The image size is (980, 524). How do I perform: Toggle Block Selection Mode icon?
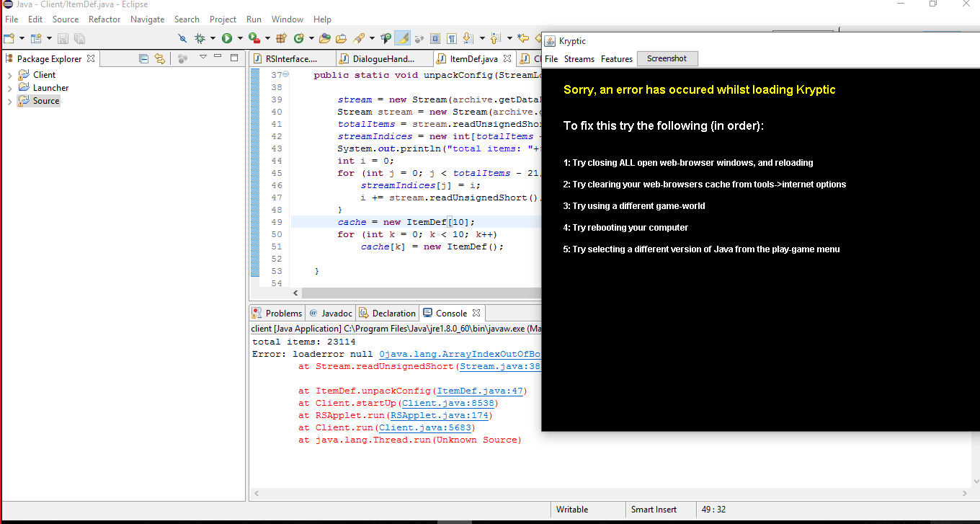[435, 37]
